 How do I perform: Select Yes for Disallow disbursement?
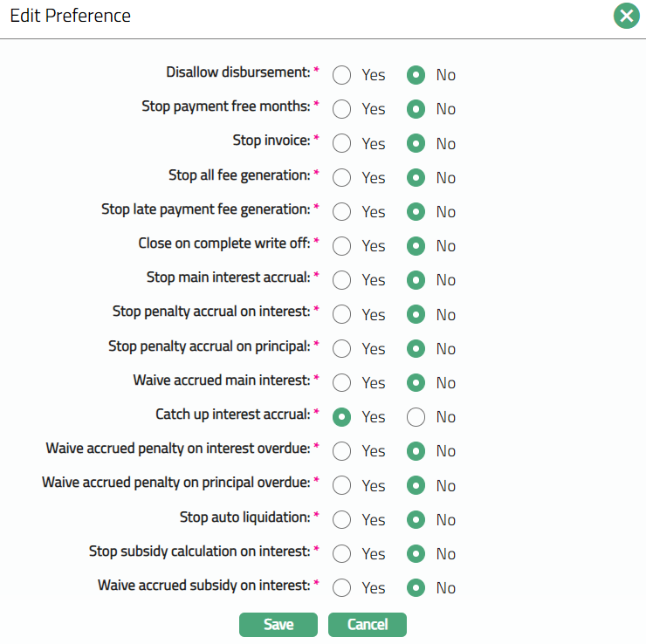342,75
